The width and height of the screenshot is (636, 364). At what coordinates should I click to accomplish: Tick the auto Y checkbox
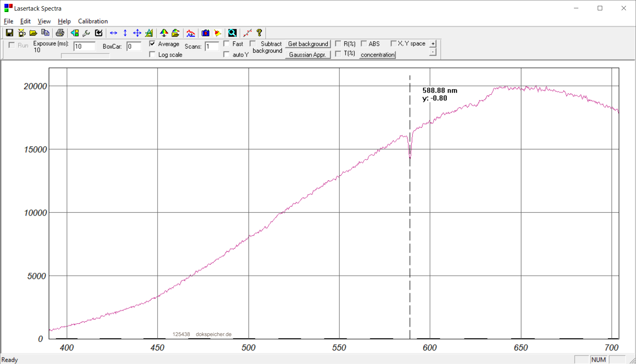pos(227,55)
